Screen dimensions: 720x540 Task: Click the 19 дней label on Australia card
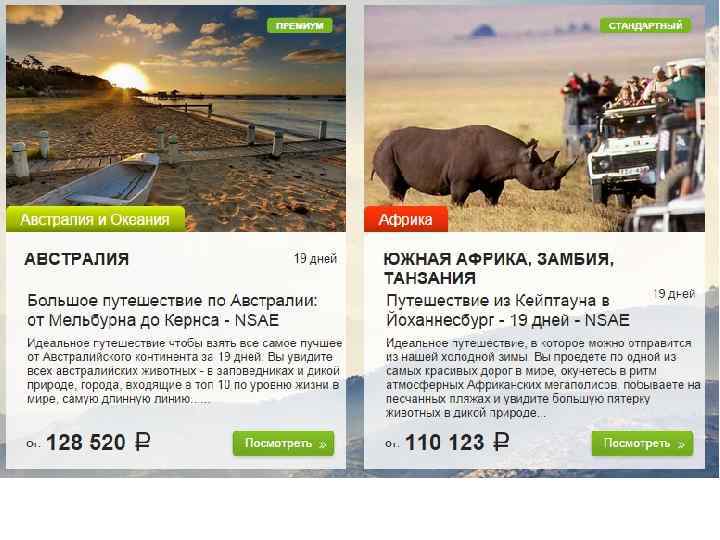tap(315, 259)
